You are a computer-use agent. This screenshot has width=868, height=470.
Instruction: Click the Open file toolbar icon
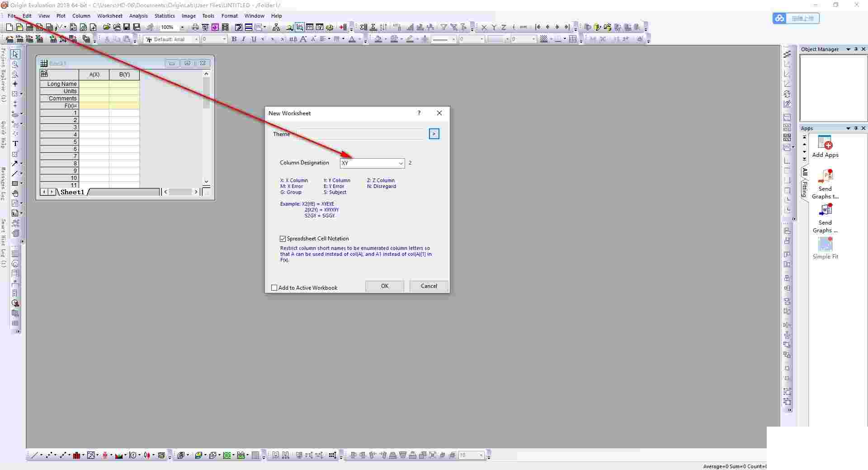(x=107, y=28)
